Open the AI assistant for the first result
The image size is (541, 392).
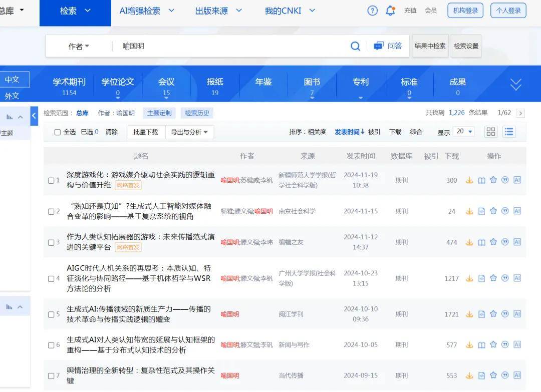coord(517,180)
